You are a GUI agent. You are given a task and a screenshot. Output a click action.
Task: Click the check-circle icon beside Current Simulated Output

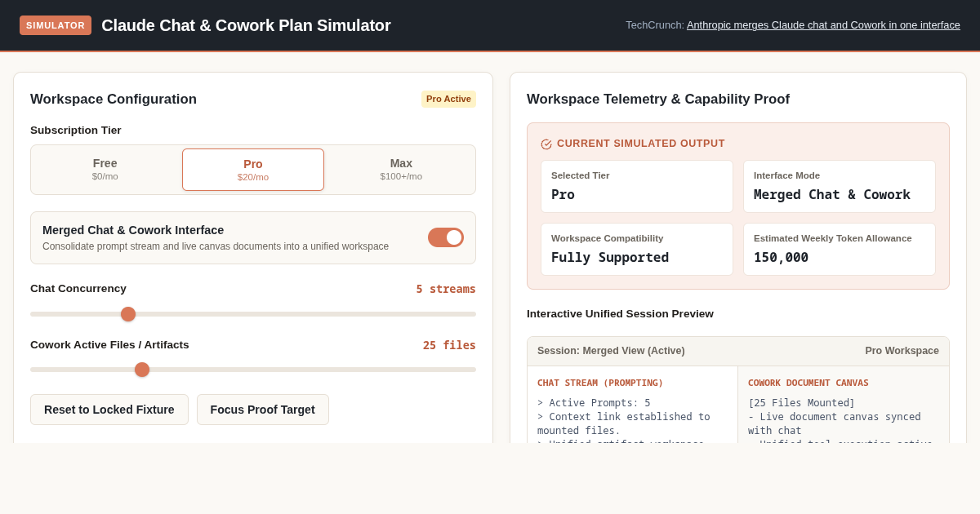tap(546, 144)
